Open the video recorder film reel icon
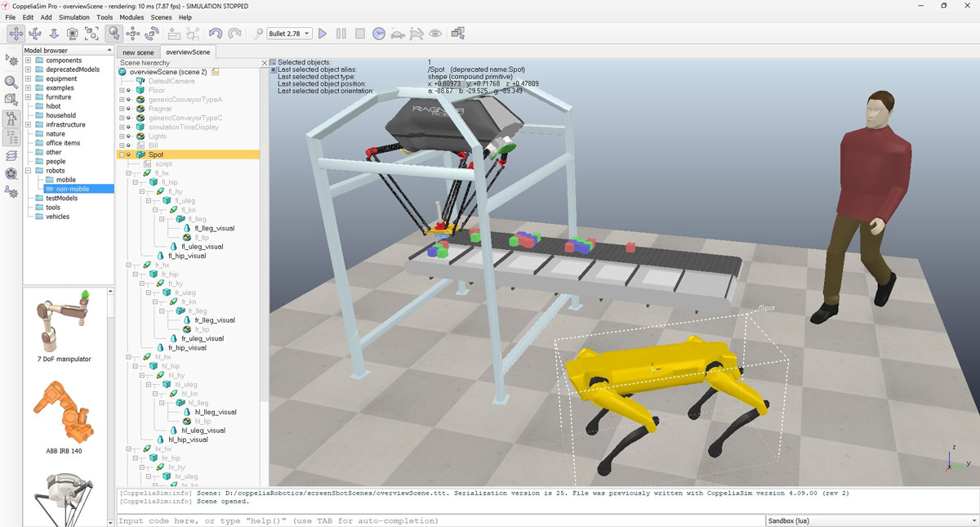This screenshot has width=980, height=527. pyautogui.click(x=11, y=174)
